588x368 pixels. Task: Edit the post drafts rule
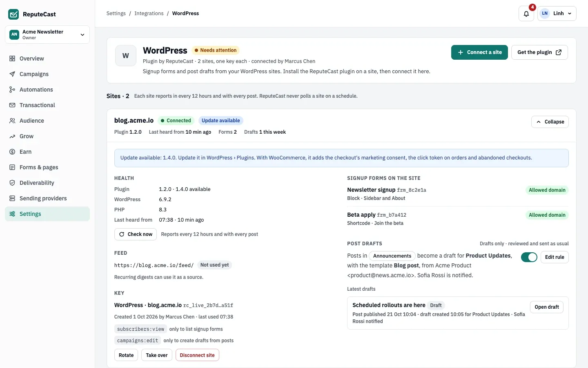click(x=555, y=257)
